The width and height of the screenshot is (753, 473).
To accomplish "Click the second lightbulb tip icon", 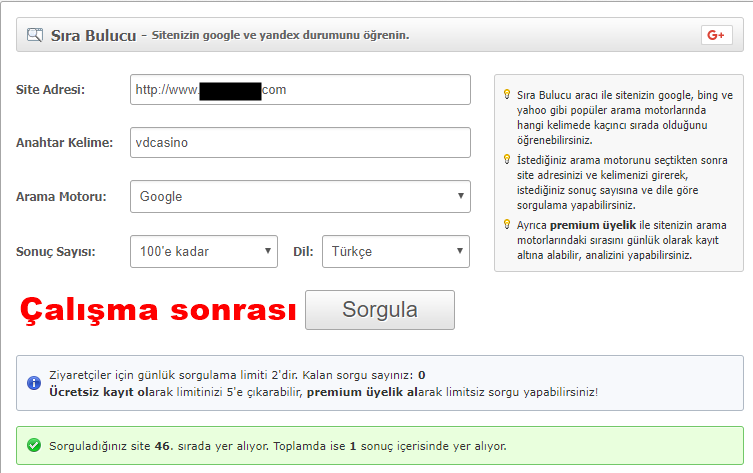I will (x=507, y=160).
